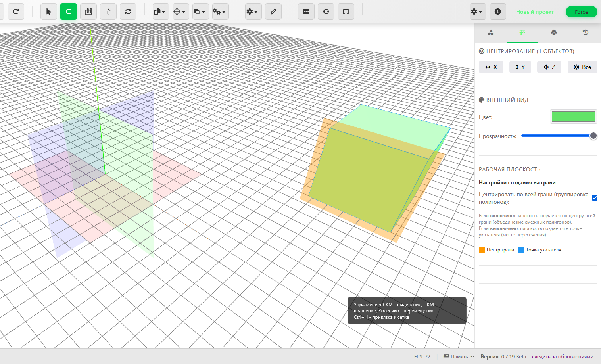Click the crosshair target icon on the toolbar
601x364 pixels.
pos(326,11)
